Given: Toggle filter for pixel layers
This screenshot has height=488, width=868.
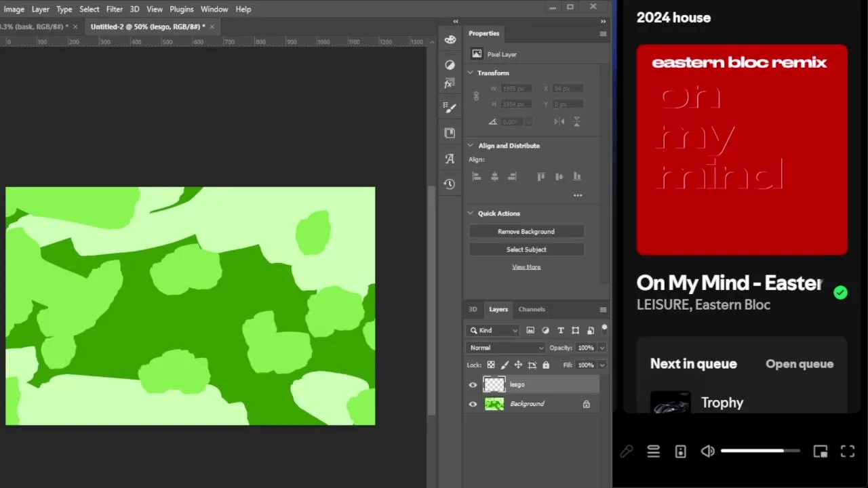Looking at the screenshot, I should coord(530,330).
